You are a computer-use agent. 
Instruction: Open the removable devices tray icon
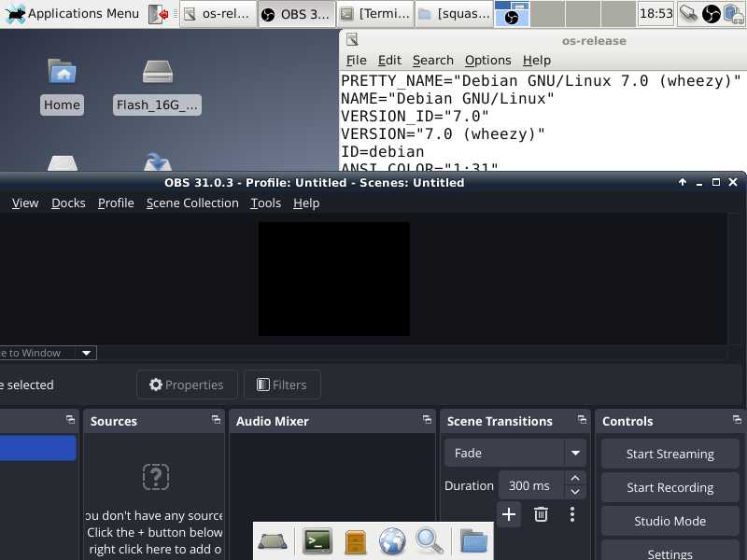[x=734, y=14]
